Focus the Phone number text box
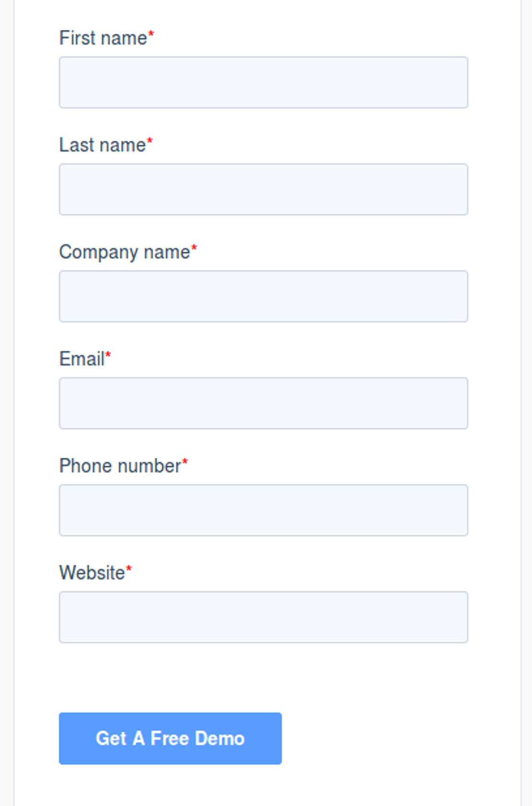 263,510
